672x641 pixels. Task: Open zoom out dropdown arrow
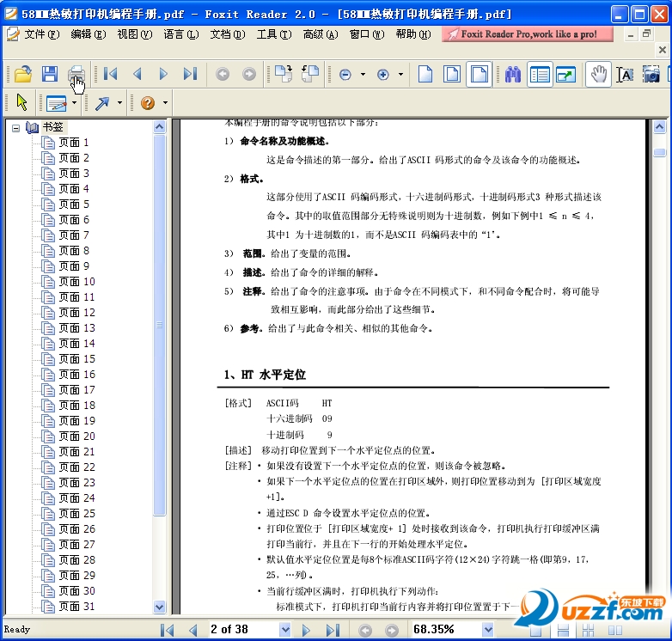pyautogui.click(x=363, y=75)
